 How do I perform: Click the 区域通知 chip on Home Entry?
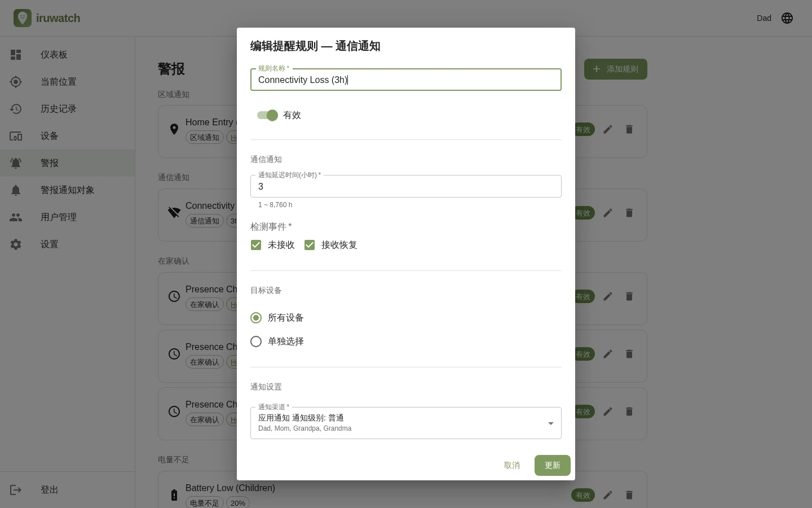click(x=205, y=137)
